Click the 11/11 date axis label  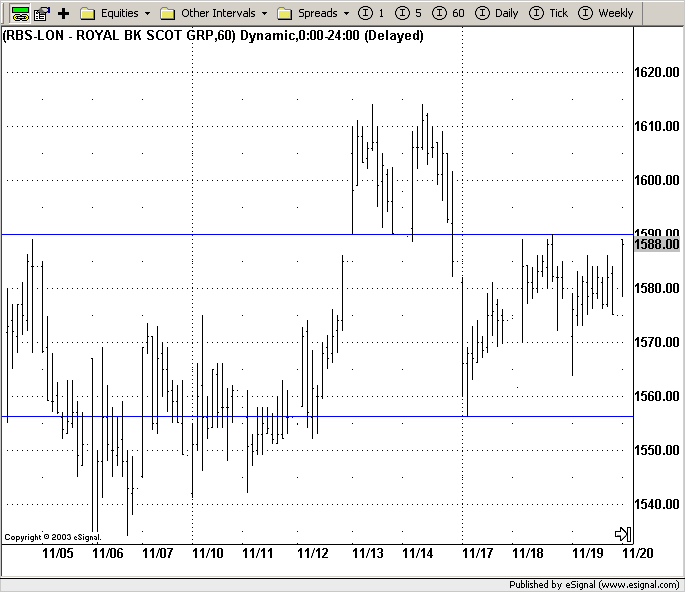258,554
